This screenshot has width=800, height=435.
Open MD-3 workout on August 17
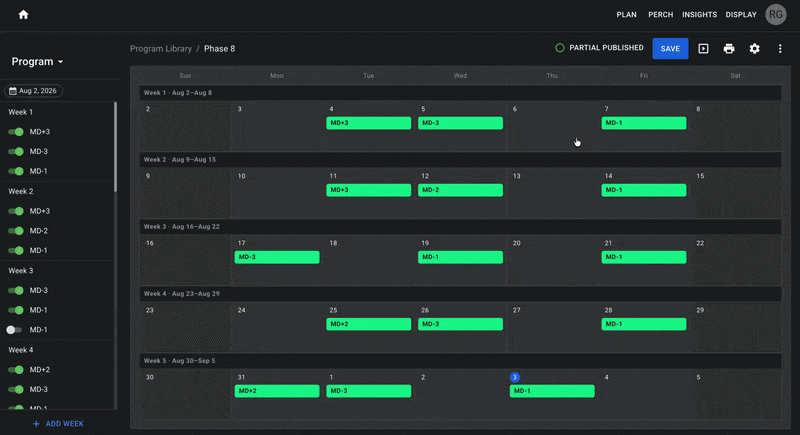pos(277,257)
